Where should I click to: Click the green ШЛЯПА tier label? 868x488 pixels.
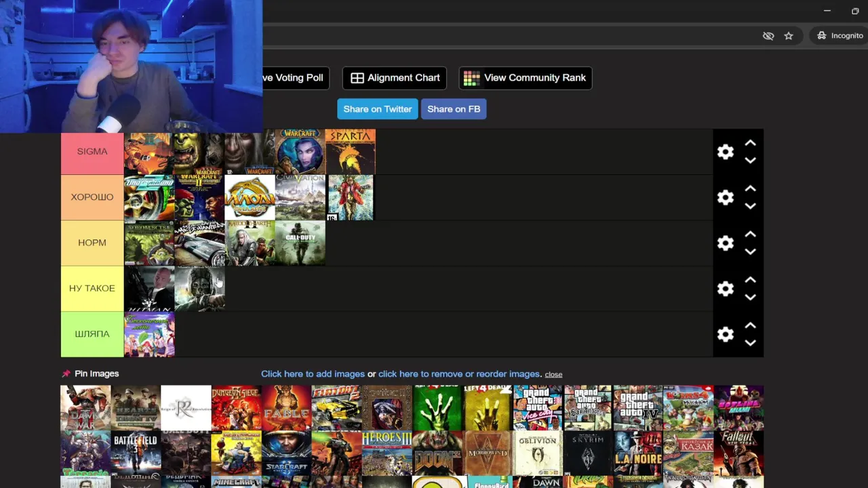pyautogui.click(x=92, y=334)
